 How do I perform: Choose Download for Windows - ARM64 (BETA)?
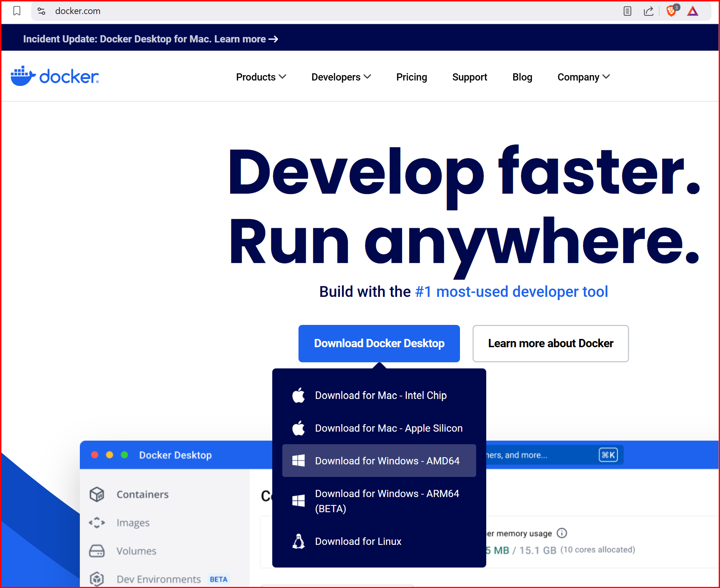[x=379, y=501]
